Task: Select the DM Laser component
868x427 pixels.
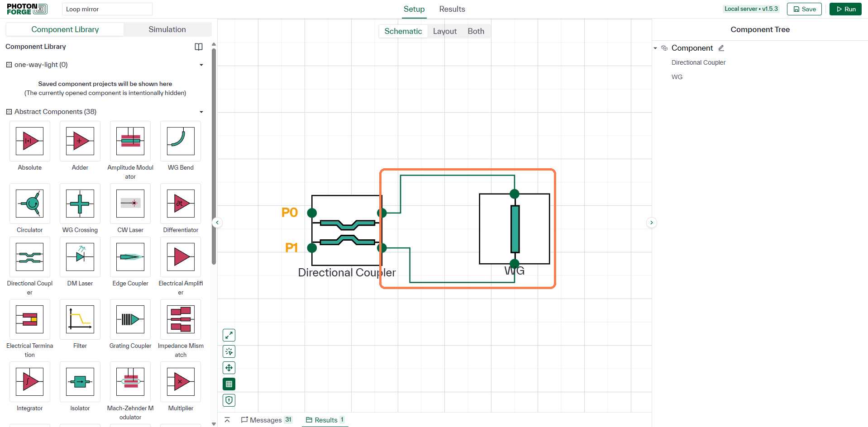Action: (80, 257)
